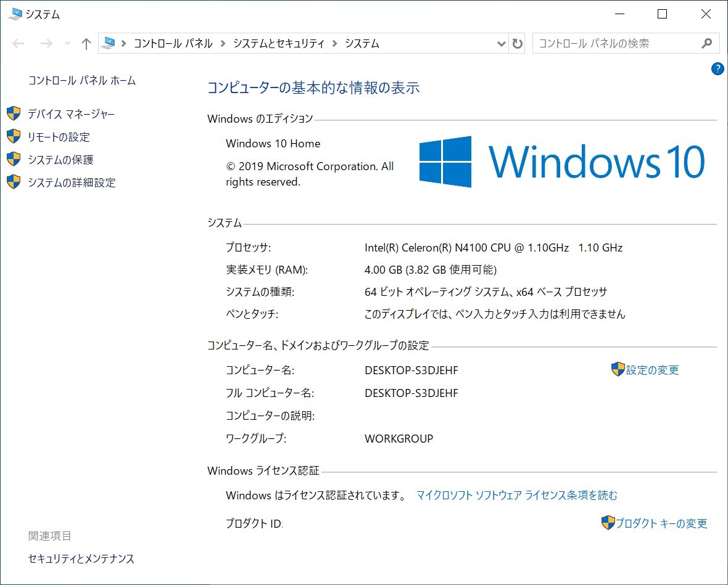The image size is (728, 585).
Task: Click the computer icon in address bar
Action: tap(108, 43)
